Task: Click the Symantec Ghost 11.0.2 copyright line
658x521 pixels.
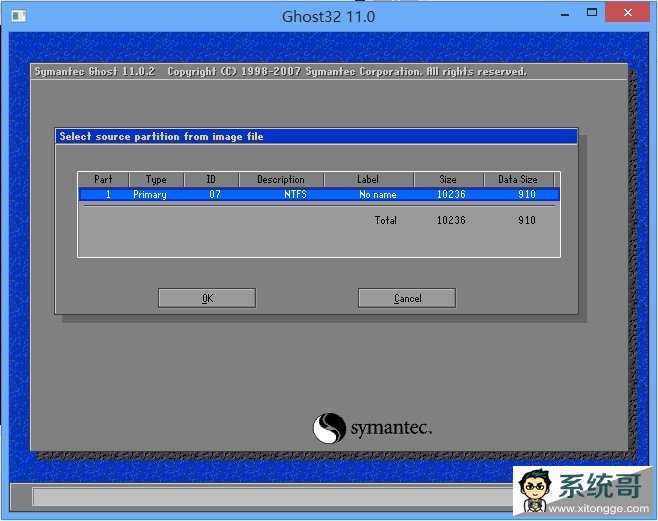Action: tap(280, 72)
